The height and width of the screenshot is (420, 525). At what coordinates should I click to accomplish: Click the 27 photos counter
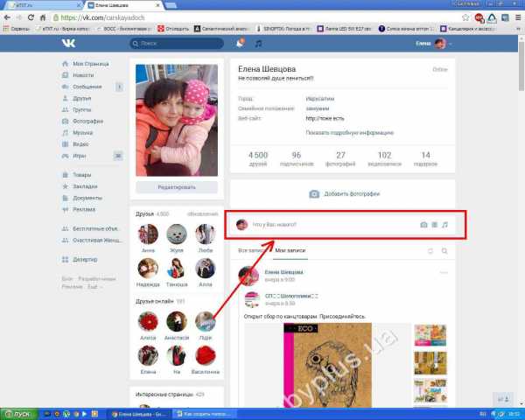pos(340,158)
